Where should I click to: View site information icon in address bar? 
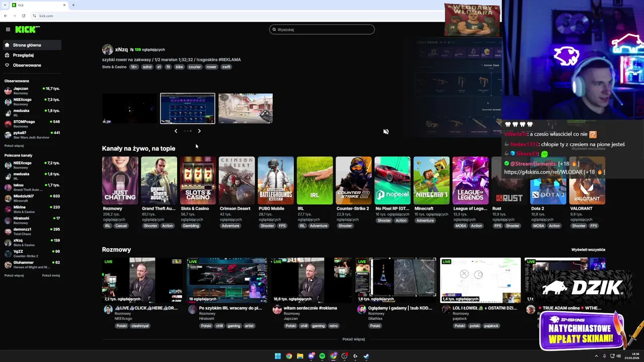34,16
